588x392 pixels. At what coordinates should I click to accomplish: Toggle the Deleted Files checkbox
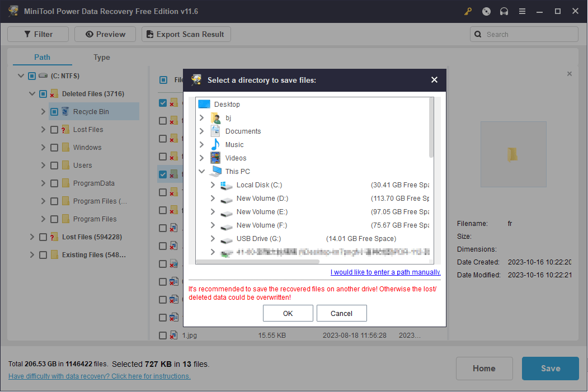pos(43,94)
